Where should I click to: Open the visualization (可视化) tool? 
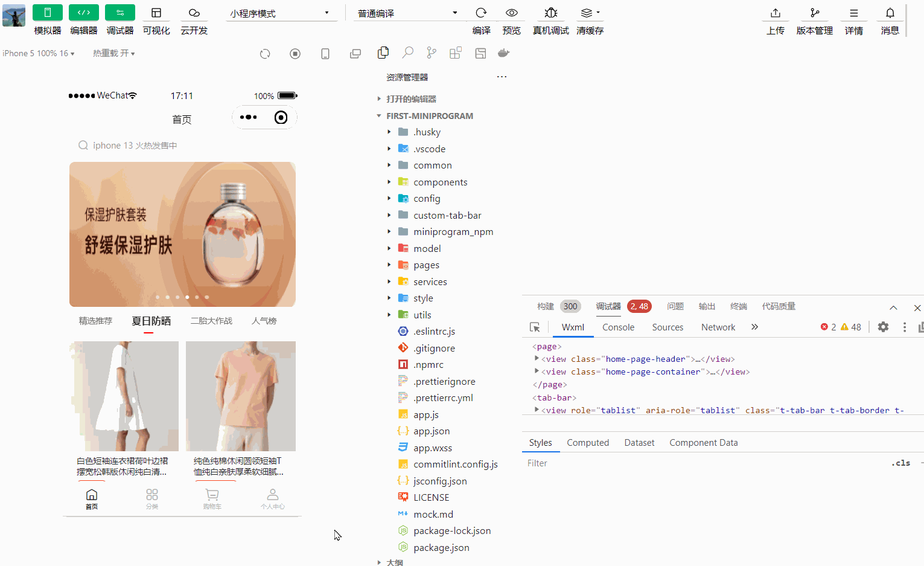156,13
